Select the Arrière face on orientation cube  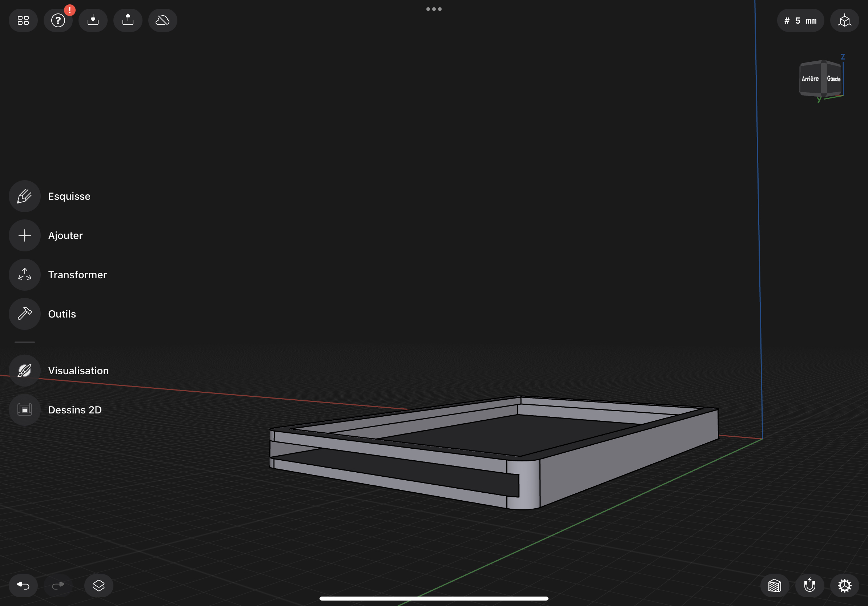(x=810, y=78)
